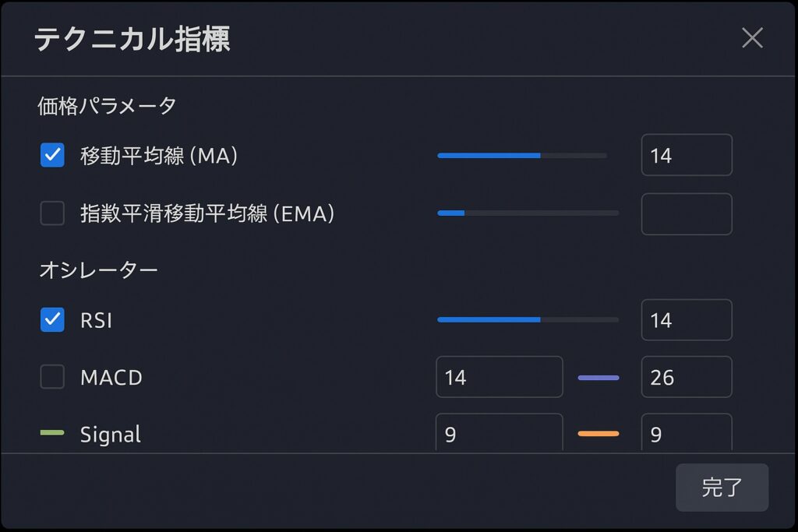This screenshot has height=532, width=798.
Task: Uncheck the RSI checkbox
Action: point(52,320)
